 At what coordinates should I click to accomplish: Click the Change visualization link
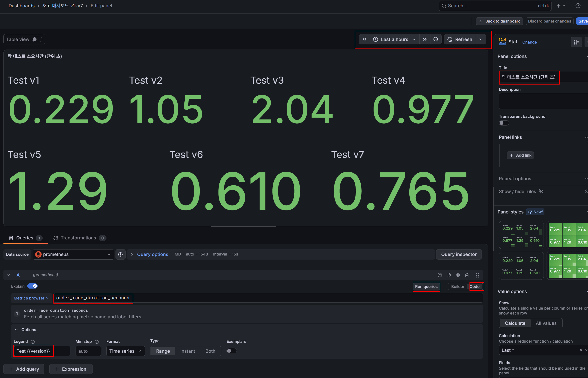(529, 42)
